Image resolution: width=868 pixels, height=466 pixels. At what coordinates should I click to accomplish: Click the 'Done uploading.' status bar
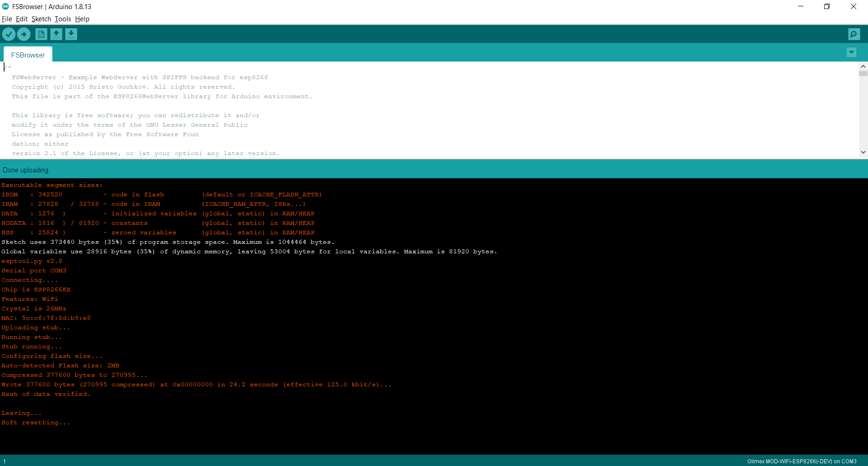click(26, 170)
